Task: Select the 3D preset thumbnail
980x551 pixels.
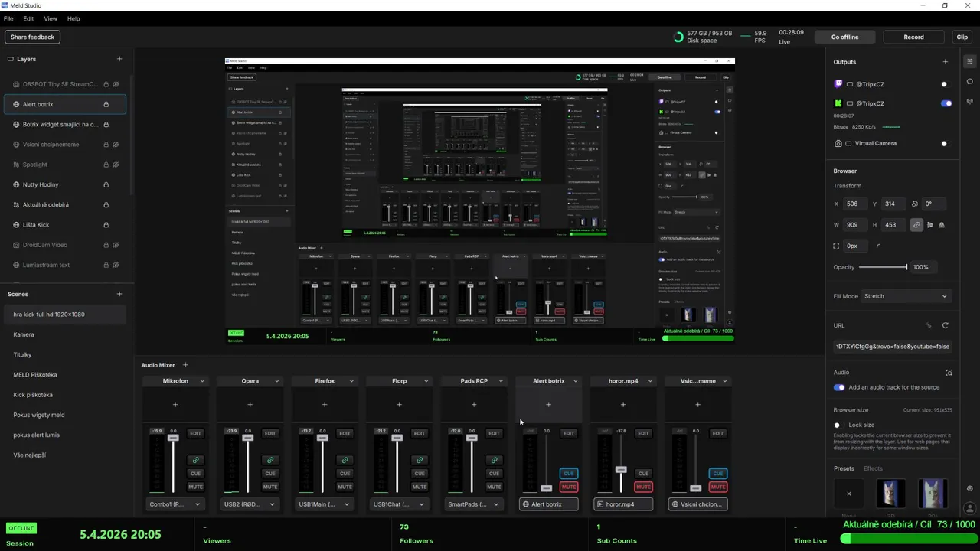Action: coord(890,494)
